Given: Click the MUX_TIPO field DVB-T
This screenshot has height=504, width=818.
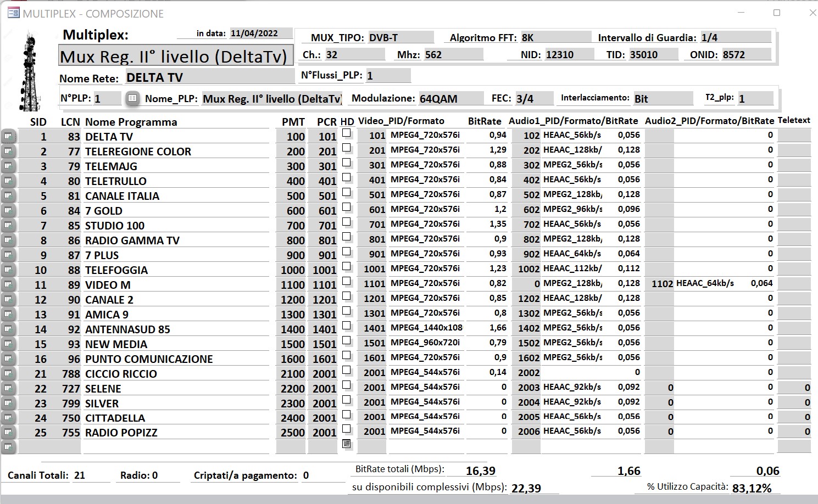Looking at the screenshot, I should (x=400, y=37).
